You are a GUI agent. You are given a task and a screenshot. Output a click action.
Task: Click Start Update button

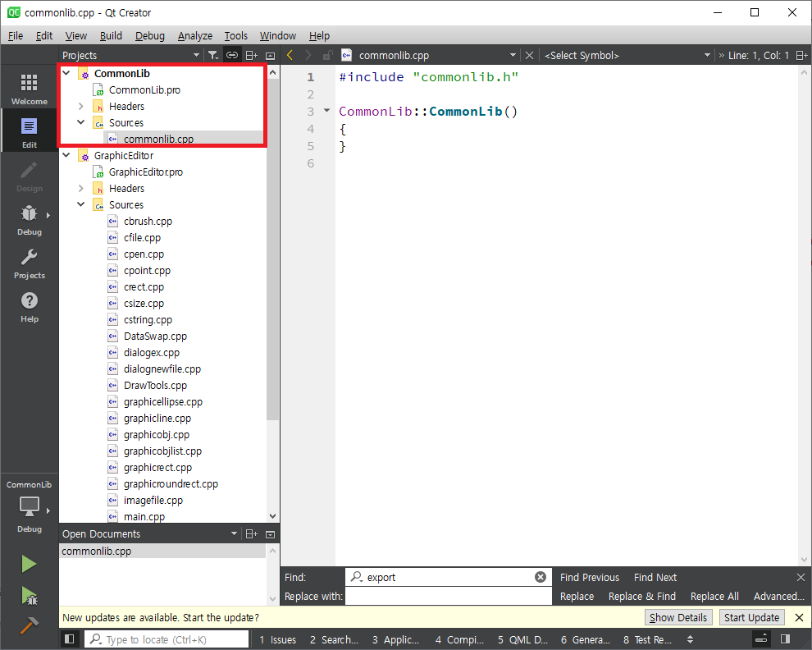pos(751,617)
